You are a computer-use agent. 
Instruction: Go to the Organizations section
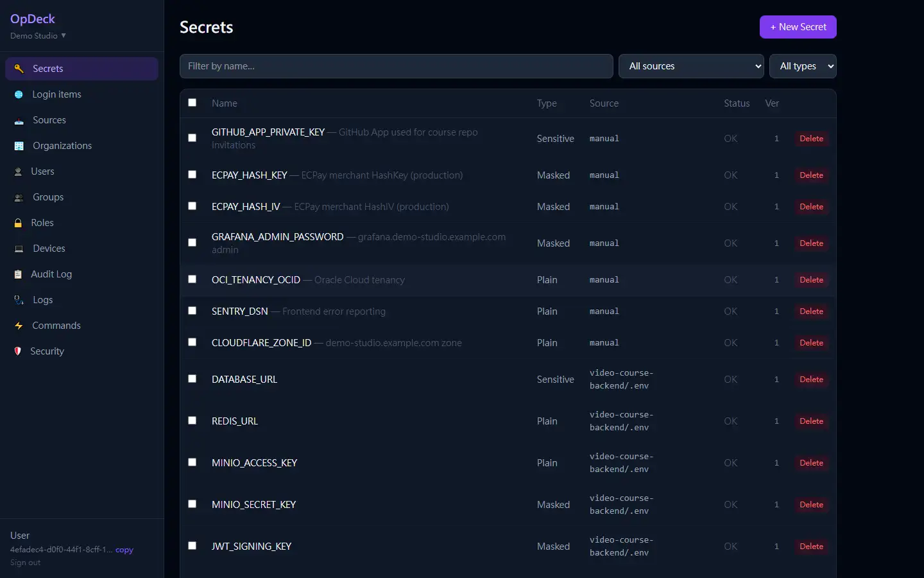81,146
